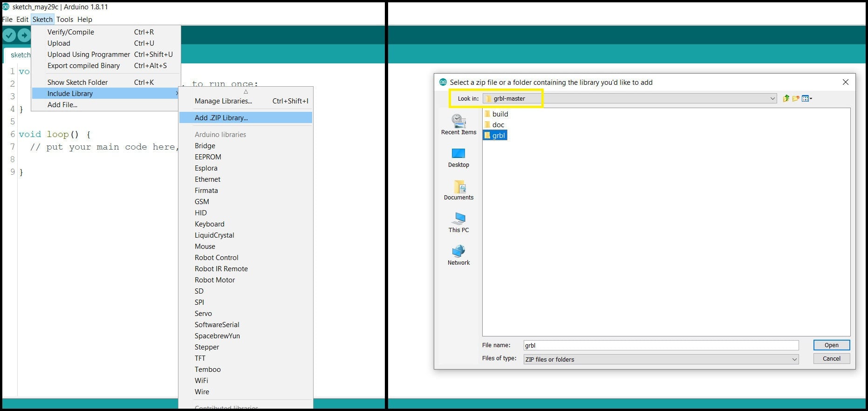Include the Keyboard library
The image size is (868, 411).
click(x=246, y=224)
